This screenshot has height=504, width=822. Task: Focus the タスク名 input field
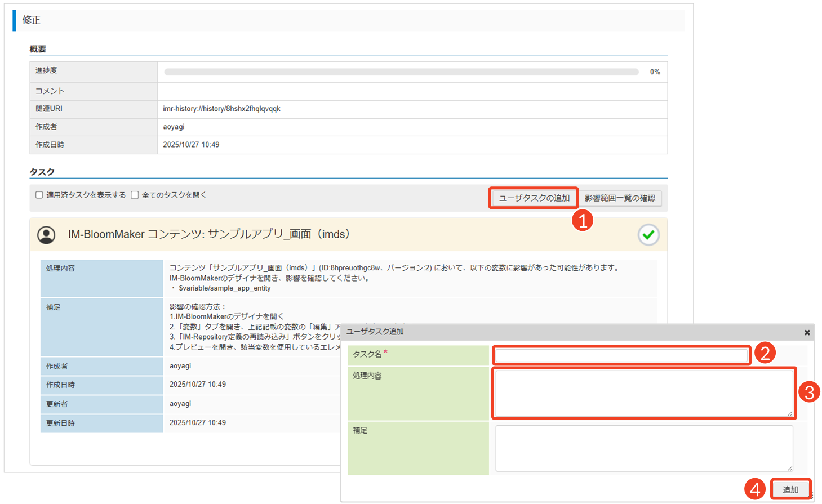[621, 355]
